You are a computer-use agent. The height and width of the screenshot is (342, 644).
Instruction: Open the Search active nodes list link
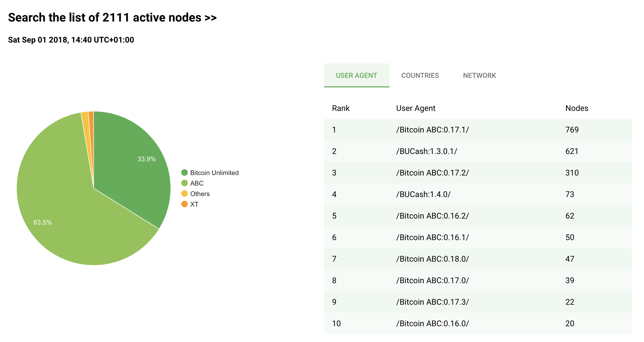click(x=112, y=18)
